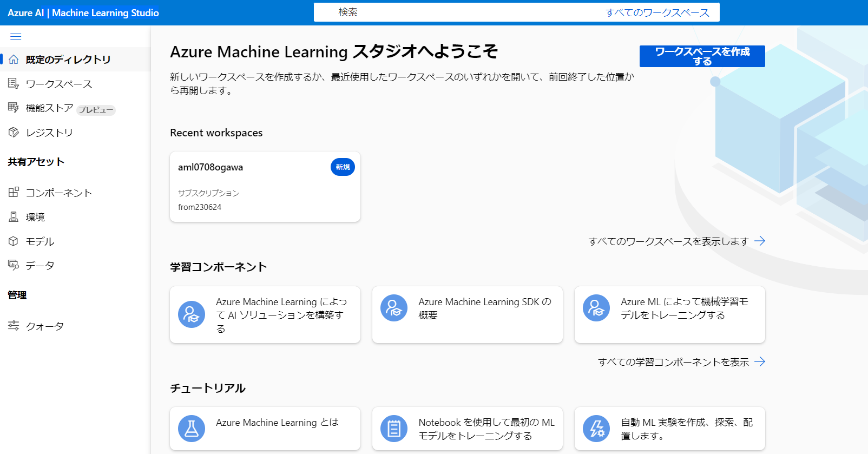Viewport: 868px width, 454px height.
Task: Click 共有アセット section label
Action: (x=36, y=162)
